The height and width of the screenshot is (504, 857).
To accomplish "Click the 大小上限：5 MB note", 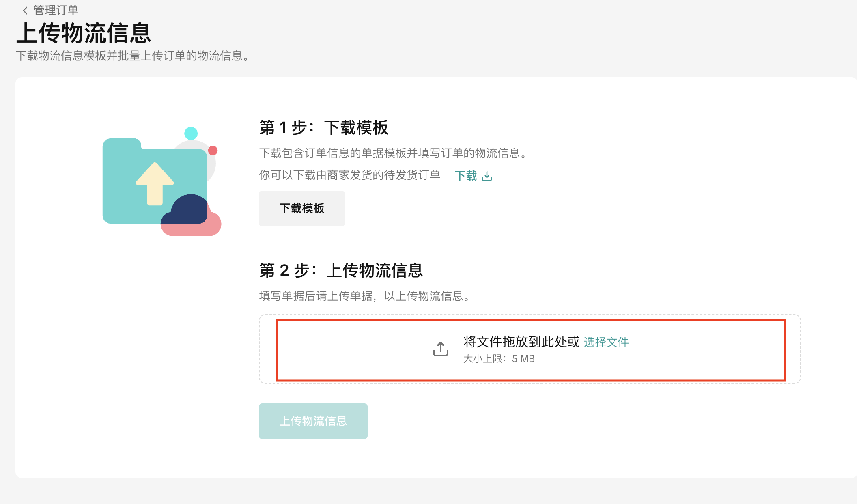I will 499,359.
